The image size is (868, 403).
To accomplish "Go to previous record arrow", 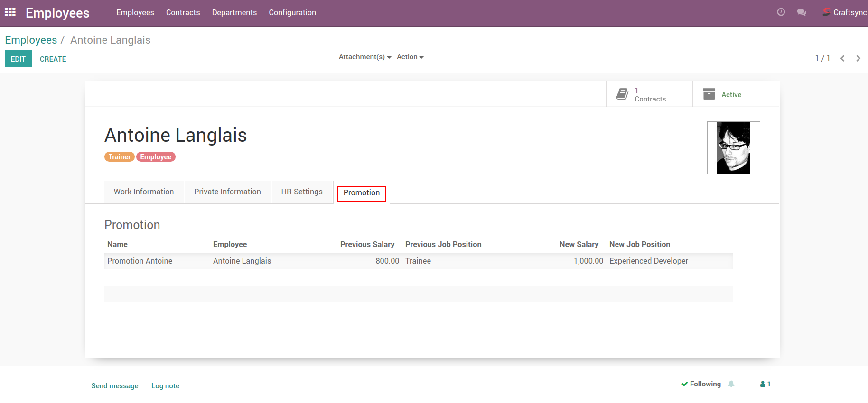I will coord(842,58).
